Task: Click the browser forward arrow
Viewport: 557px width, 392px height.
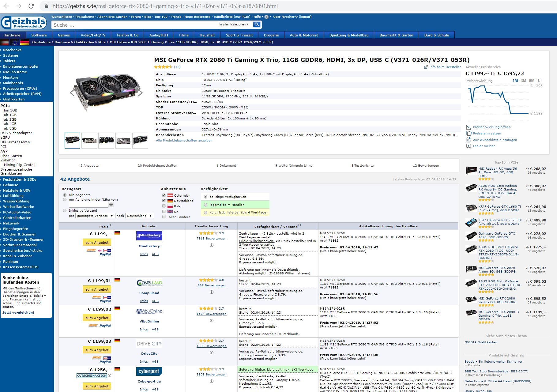Action: point(19,6)
